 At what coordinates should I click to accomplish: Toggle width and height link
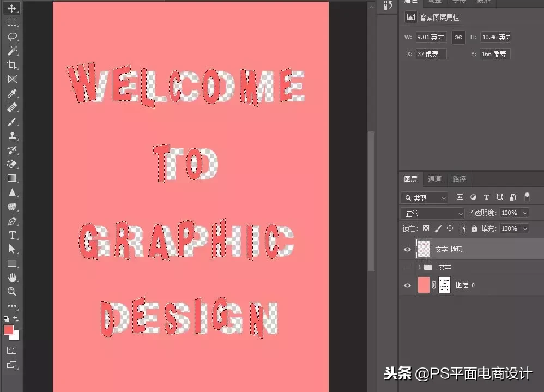(x=458, y=37)
